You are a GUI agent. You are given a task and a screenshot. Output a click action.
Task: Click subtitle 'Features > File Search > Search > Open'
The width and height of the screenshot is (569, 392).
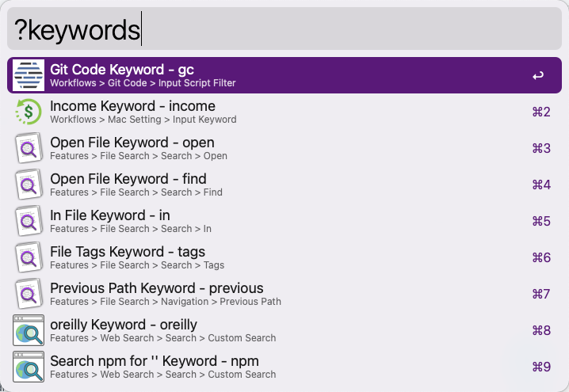point(139,156)
